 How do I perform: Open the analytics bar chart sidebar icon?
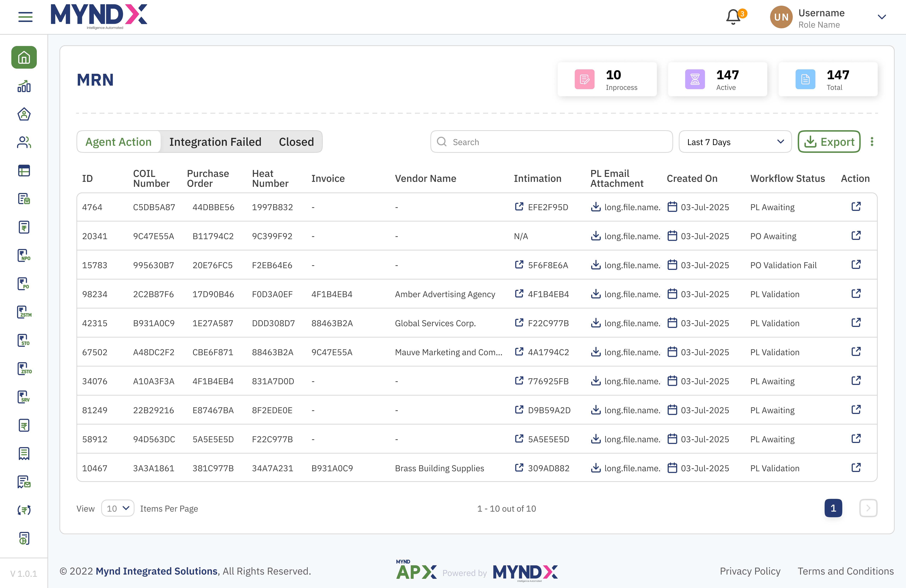point(24,86)
